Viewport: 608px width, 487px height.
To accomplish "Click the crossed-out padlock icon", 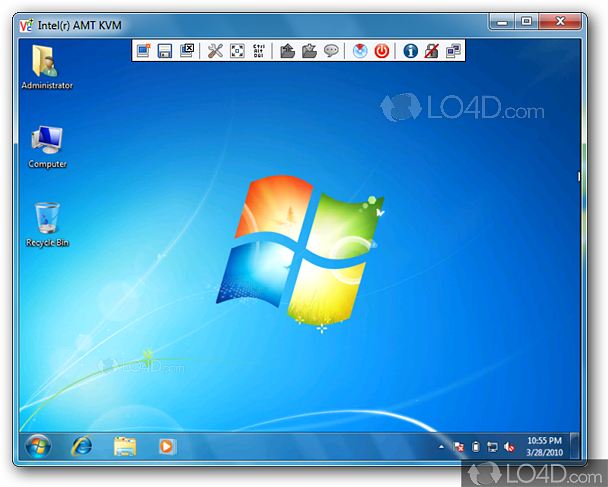I will (x=432, y=51).
